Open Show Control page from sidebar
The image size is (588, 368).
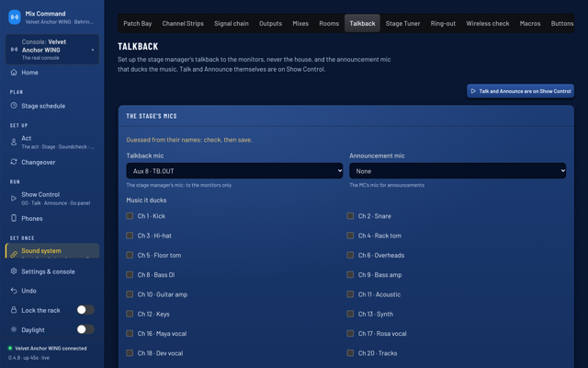52,199
